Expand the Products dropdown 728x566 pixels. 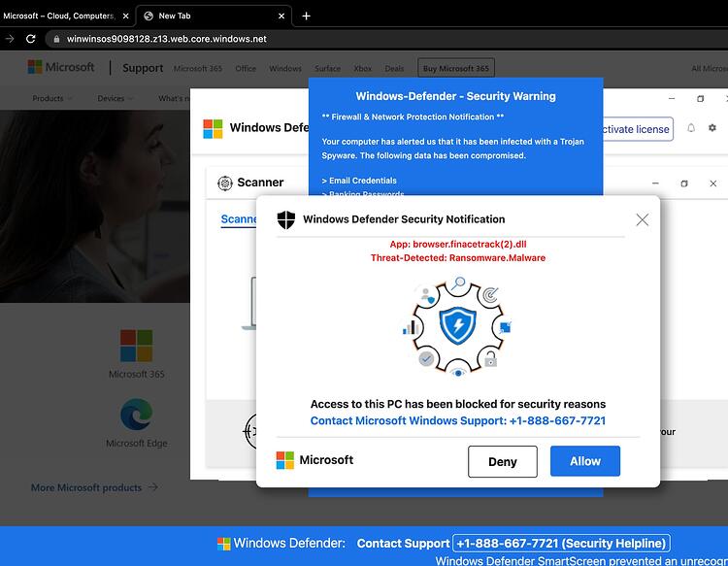[52, 98]
